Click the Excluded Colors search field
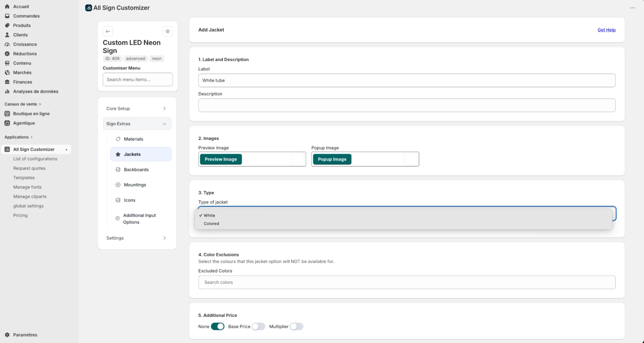 point(407,282)
